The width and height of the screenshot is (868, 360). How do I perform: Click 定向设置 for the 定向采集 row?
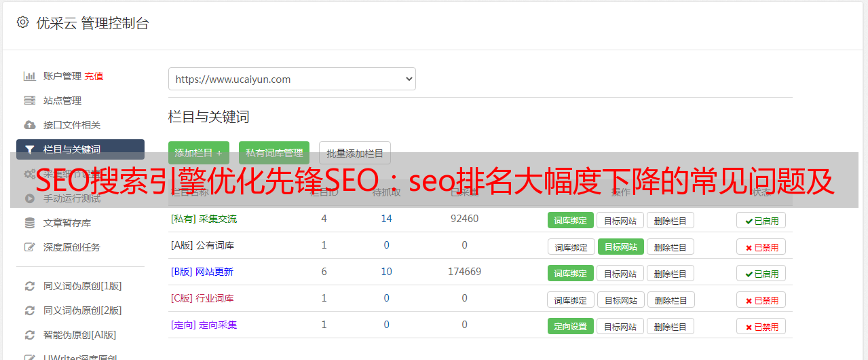click(x=571, y=326)
